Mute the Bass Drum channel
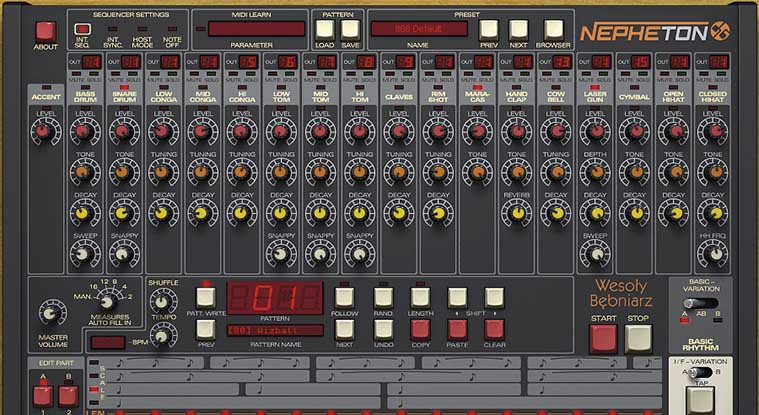 (x=74, y=74)
